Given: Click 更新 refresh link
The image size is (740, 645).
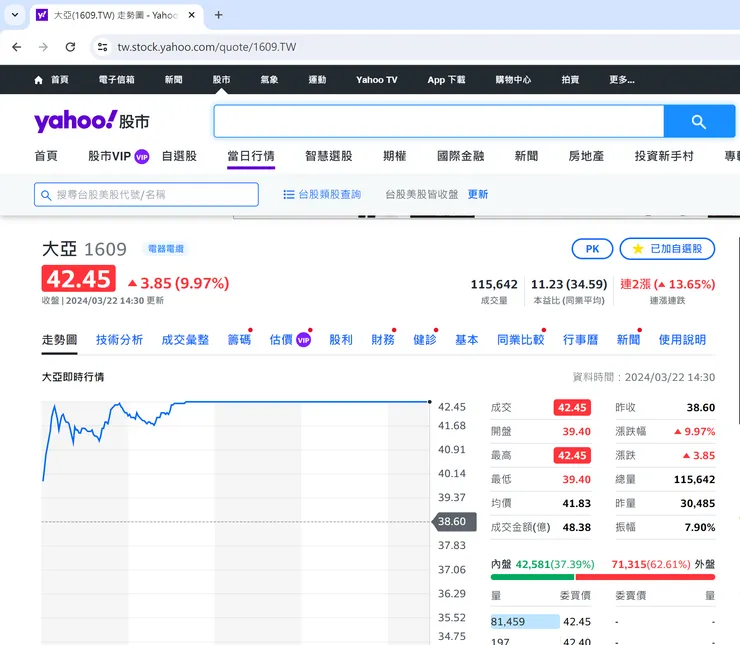Looking at the screenshot, I should click(x=478, y=194).
